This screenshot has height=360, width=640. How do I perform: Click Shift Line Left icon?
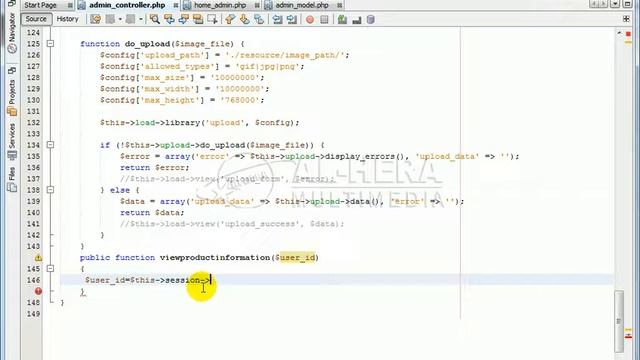[278, 19]
